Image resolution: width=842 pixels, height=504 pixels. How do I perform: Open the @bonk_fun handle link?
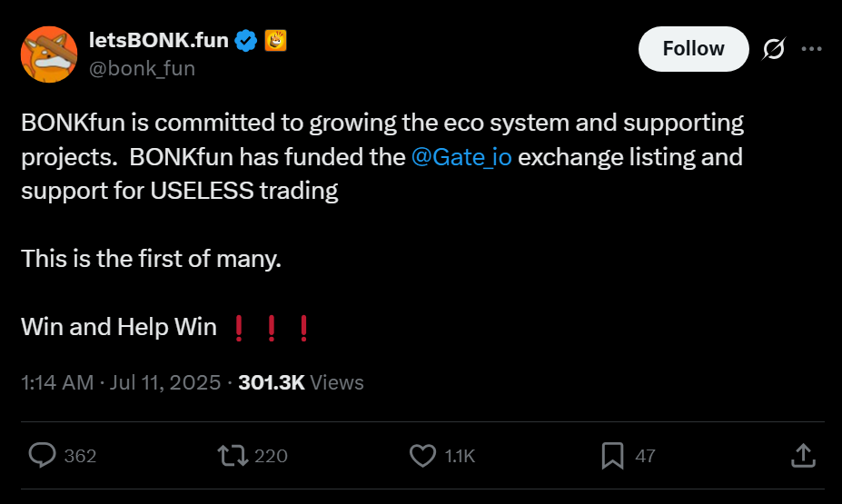pyautogui.click(x=142, y=68)
